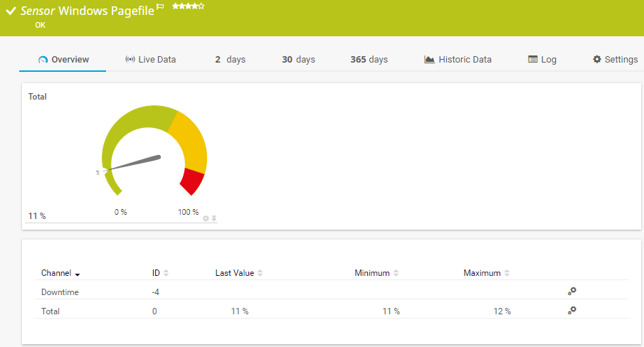Set priority with the star rating
The image size is (644, 347).
click(x=188, y=6)
